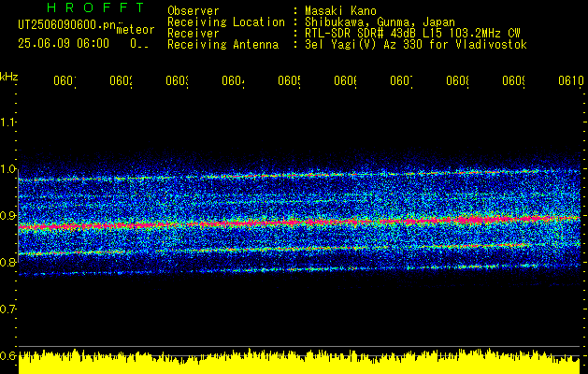Click the 0.7 frequency axis label
Viewport: 588px width, 374px height.
coord(7,309)
